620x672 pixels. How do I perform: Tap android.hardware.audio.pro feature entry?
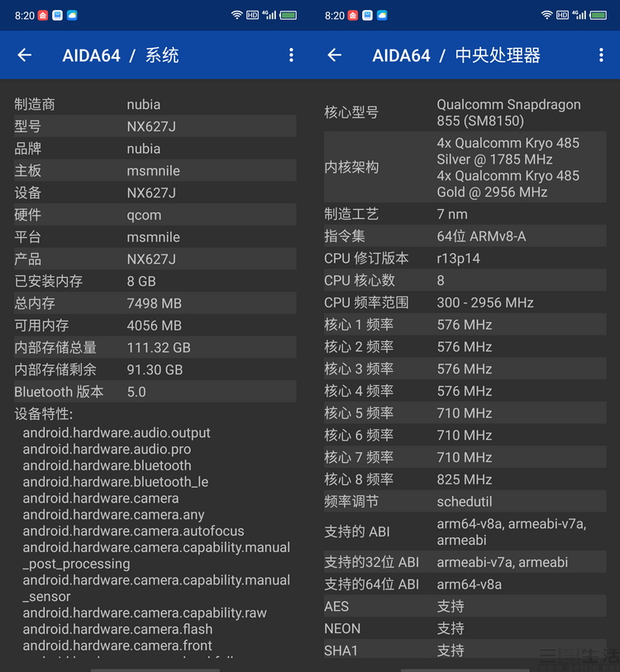[x=107, y=449]
